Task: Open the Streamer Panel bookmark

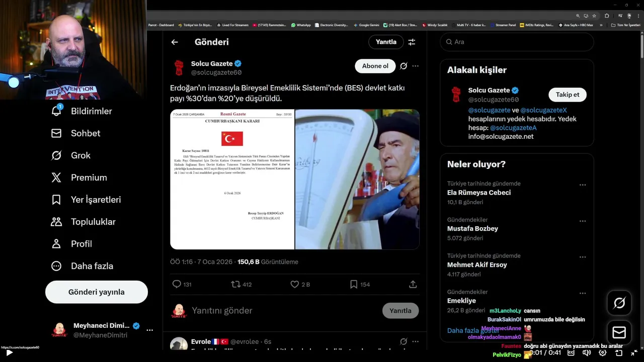Action: (x=503, y=25)
